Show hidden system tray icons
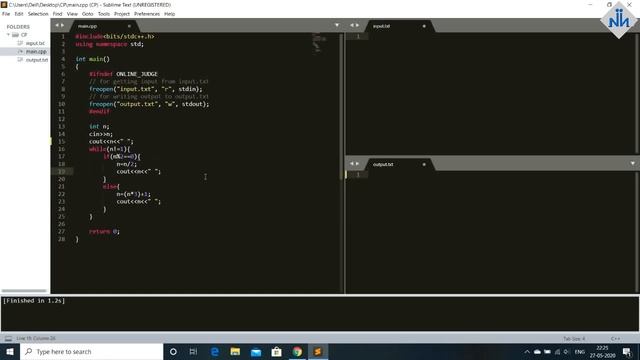 527,352
